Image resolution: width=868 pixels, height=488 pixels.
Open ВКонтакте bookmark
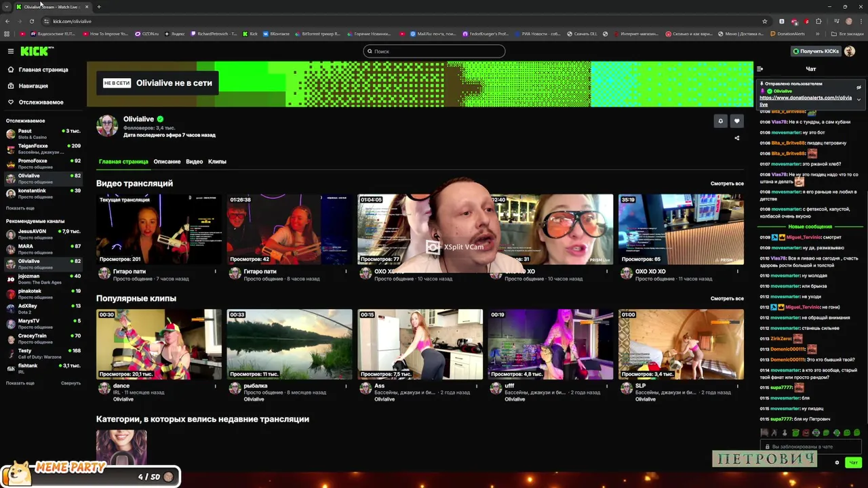tap(275, 33)
